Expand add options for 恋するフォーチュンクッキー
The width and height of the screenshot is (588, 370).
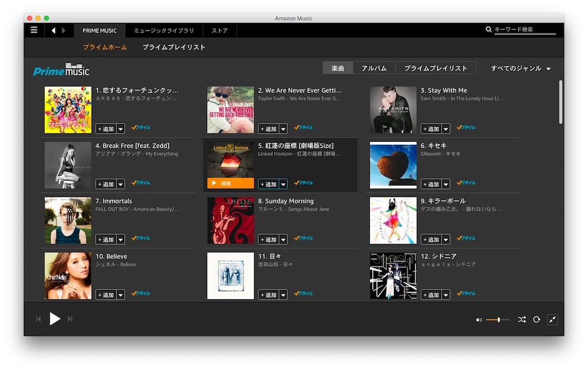pyautogui.click(x=121, y=129)
